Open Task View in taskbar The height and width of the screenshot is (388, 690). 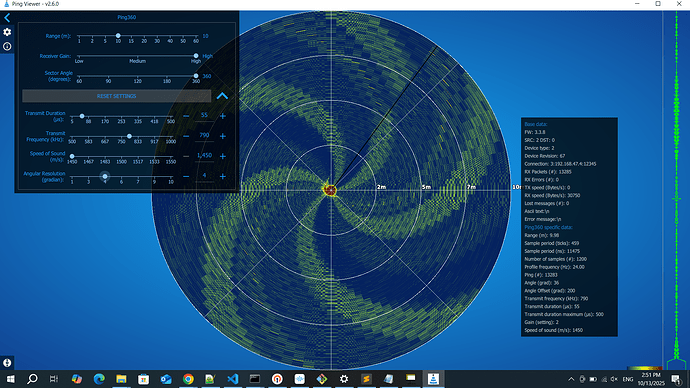(x=54, y=379)
